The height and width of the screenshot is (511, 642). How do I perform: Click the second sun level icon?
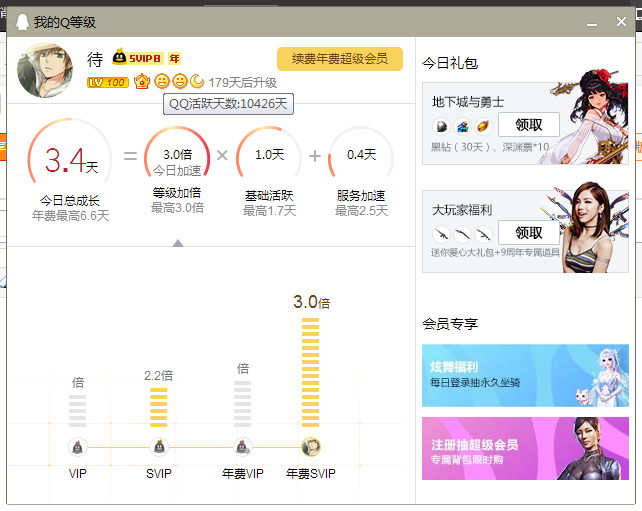tap(180, 81)
